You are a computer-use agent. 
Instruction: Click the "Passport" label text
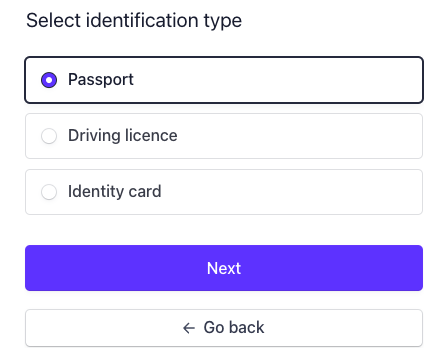tap(101, 80)
